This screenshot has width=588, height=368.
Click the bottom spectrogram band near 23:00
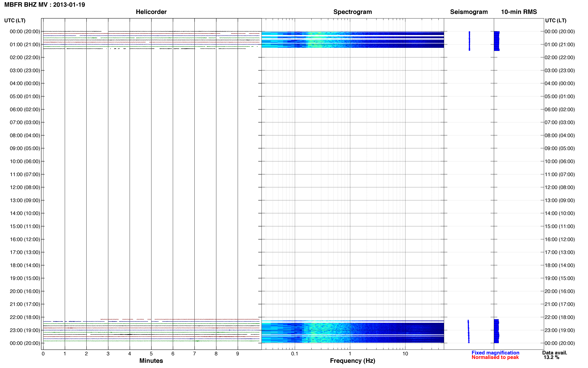coord(352,332)
